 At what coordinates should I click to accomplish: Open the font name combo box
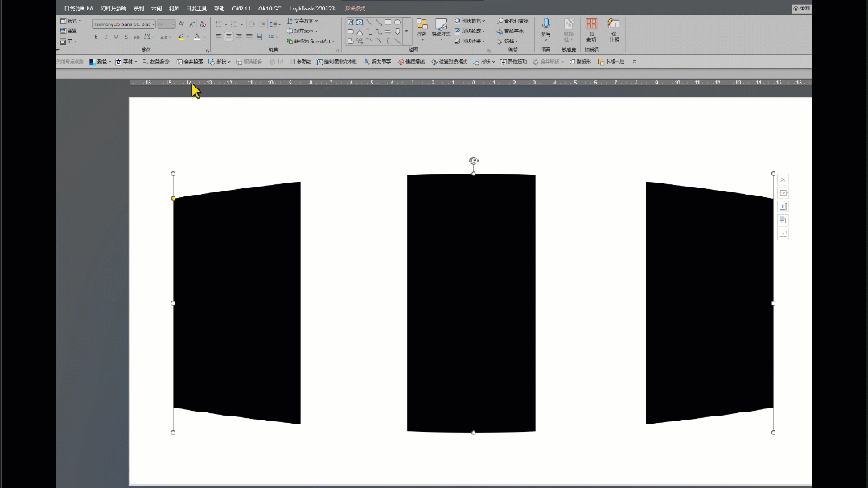123,24
